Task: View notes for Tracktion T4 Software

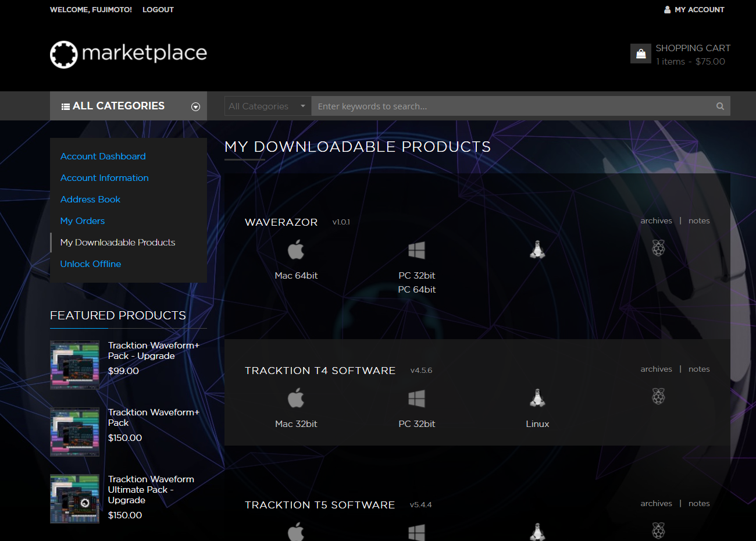Action: 699,369
